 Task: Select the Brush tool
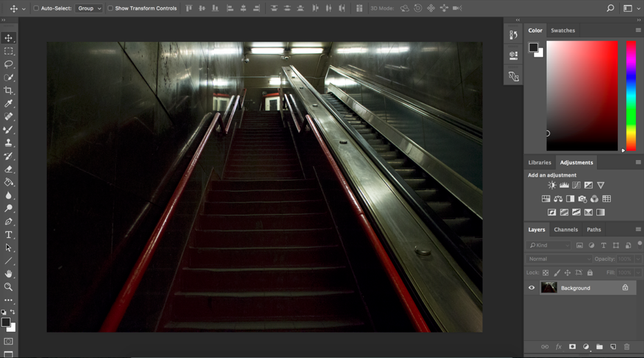[8, 130]
